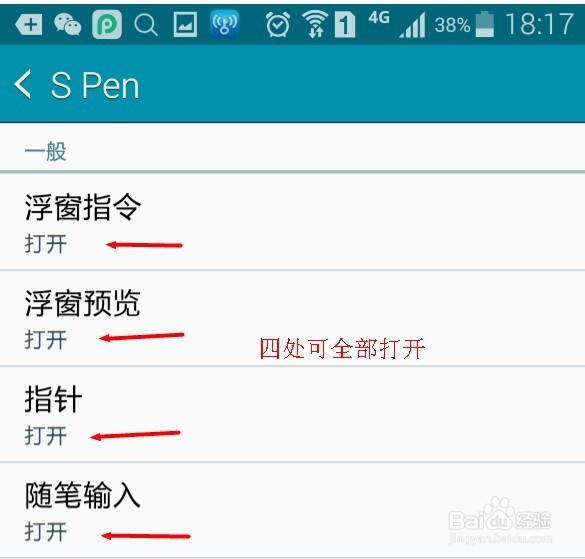Screen dimensions: 585x559
Task: Toggle the 打开 status under 指针
Action: pos(46,436)
